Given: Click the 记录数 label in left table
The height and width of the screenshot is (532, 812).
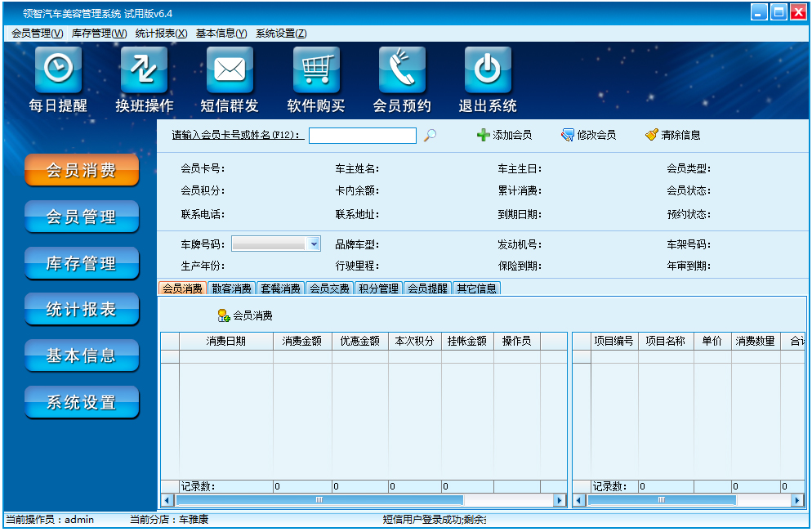Looking at the screenshot, I should 198,486.
